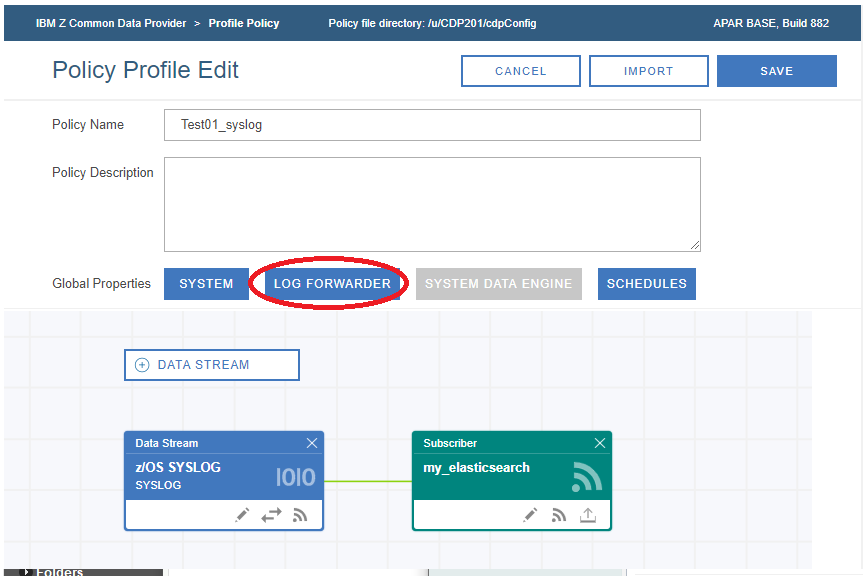
Task: Open SYSTEM global properties
Action: click(x=206, y=284)
